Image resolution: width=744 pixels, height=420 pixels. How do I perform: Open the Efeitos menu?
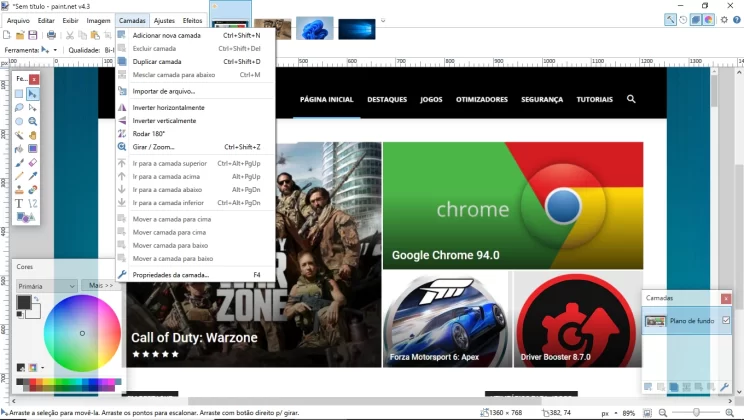point(192,20)
